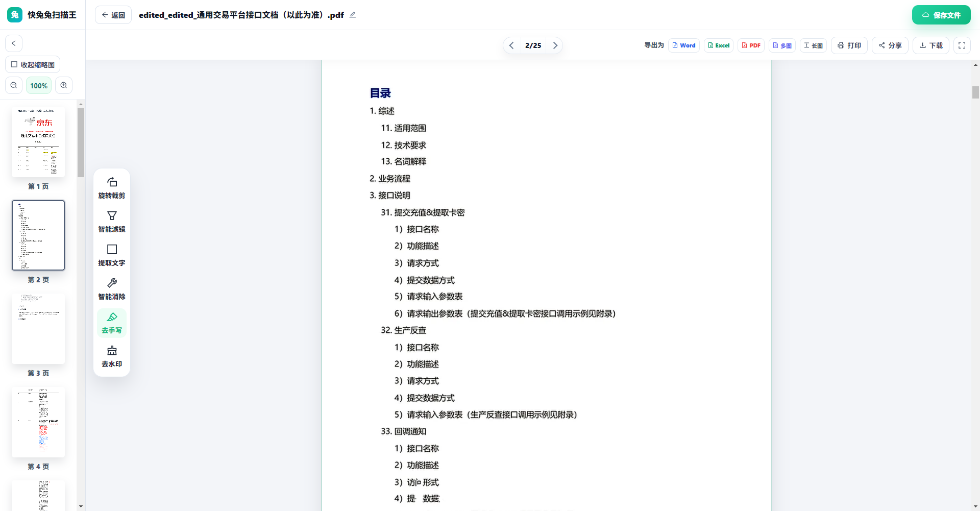Viewport: 980px width, 511px height.
Task: Click the document scroll-up arrow
Action: coord(975,65)
